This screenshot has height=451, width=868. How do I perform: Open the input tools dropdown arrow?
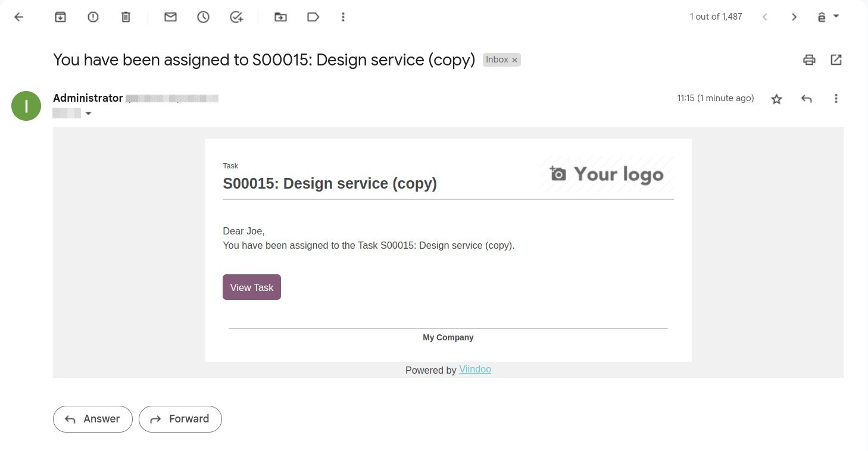tap(836, 17)
